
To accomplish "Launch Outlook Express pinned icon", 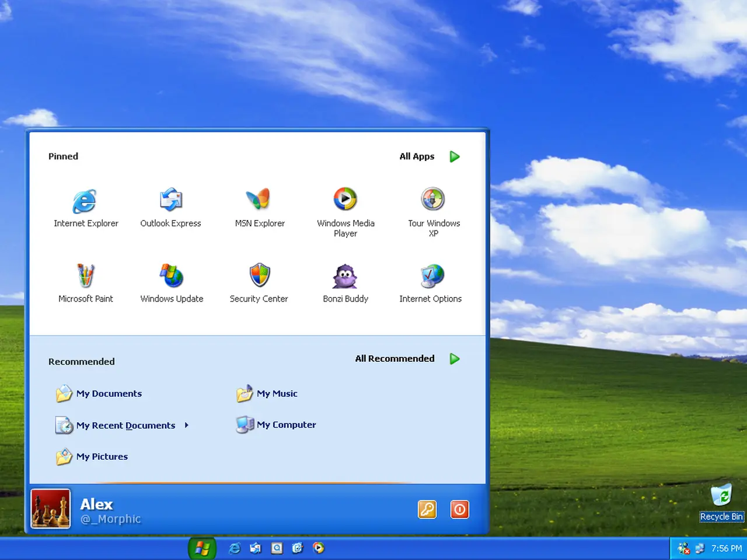I will (x=171, y=200).
